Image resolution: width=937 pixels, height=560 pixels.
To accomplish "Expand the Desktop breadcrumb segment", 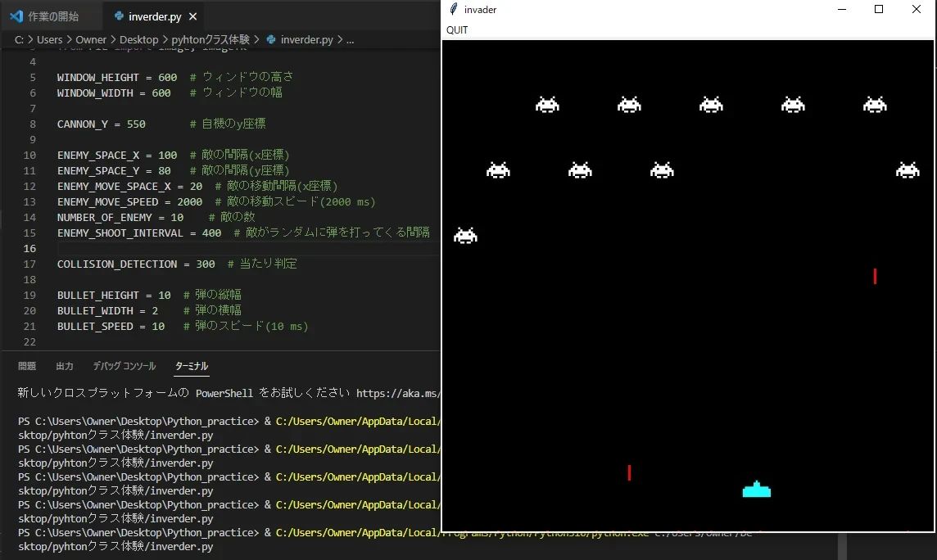I will [x=138, y=39].
